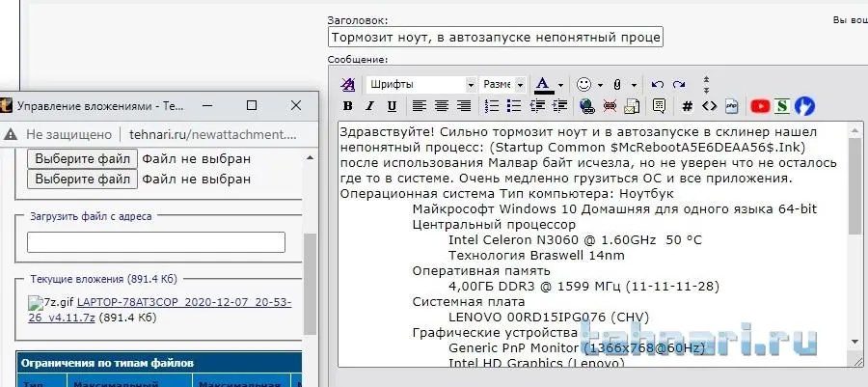Screen dimensions: 868x387
Task: Click the Не защищено security label
Action: [69, 134]
